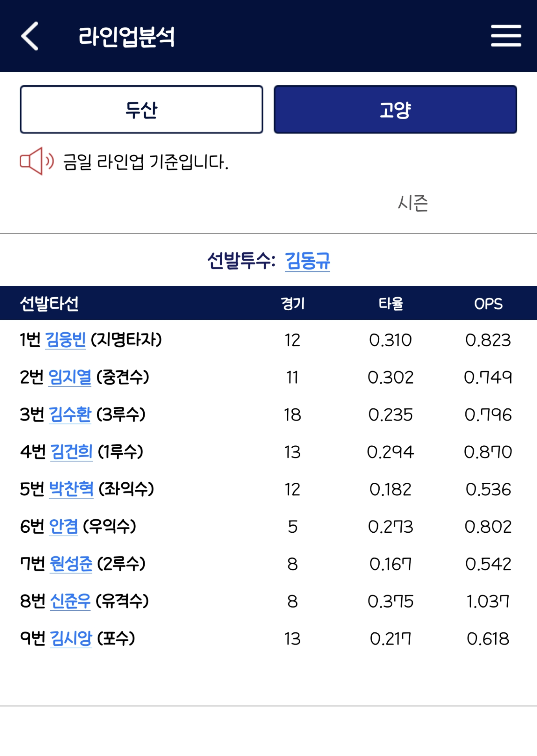
Task: Click the OPS column header
Action: click(488, 304)
